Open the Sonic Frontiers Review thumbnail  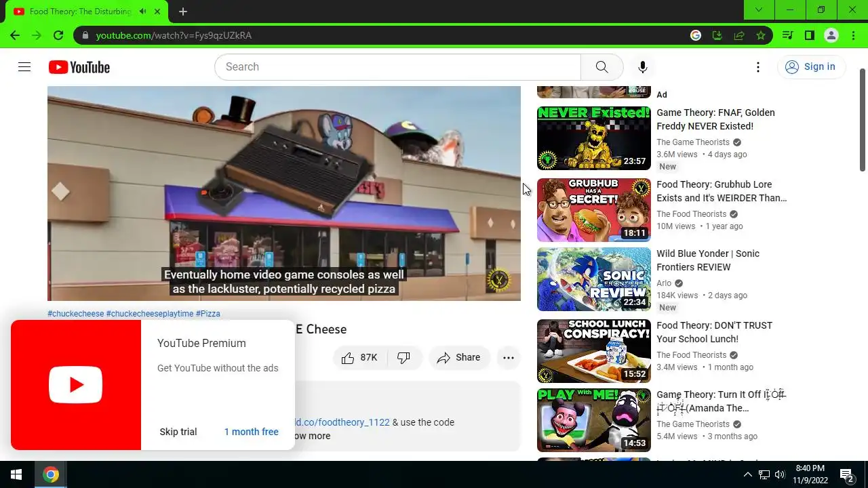click(594, 279)
